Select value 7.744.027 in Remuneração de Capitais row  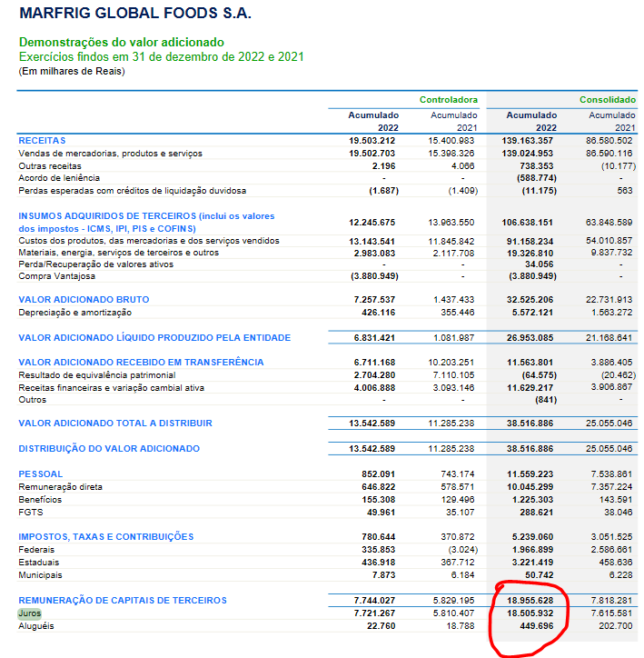click(374, 601)
